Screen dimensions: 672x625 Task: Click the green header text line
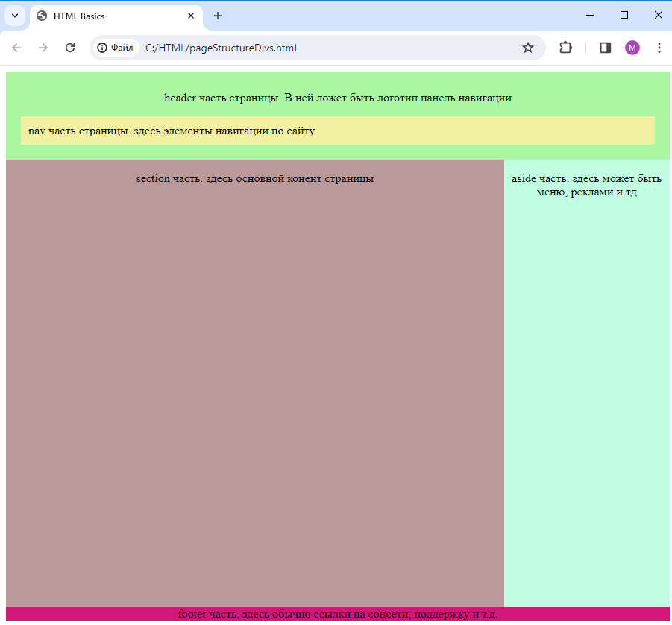click(x=338, y=98)
